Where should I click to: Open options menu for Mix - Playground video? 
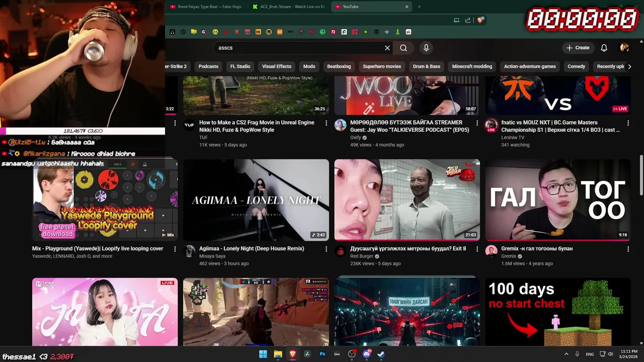175,249
